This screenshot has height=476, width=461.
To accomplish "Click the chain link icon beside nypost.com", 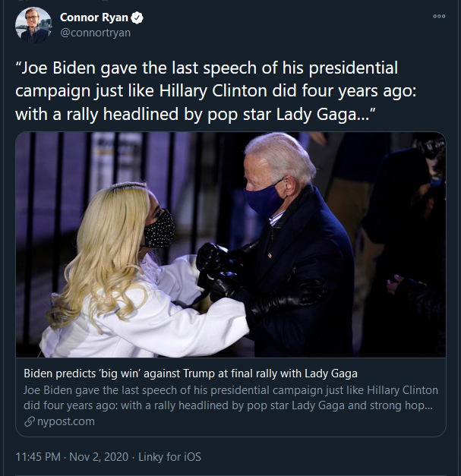I will pyautogui.click(x=30, y=421).
